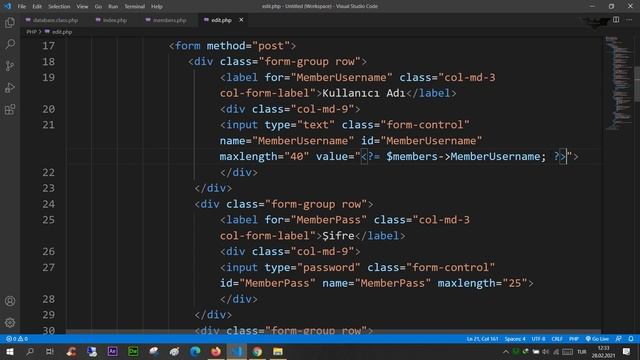Open the editor More Actions ellipsis
This screenshot has width=640, height=360.
point(629,20)
